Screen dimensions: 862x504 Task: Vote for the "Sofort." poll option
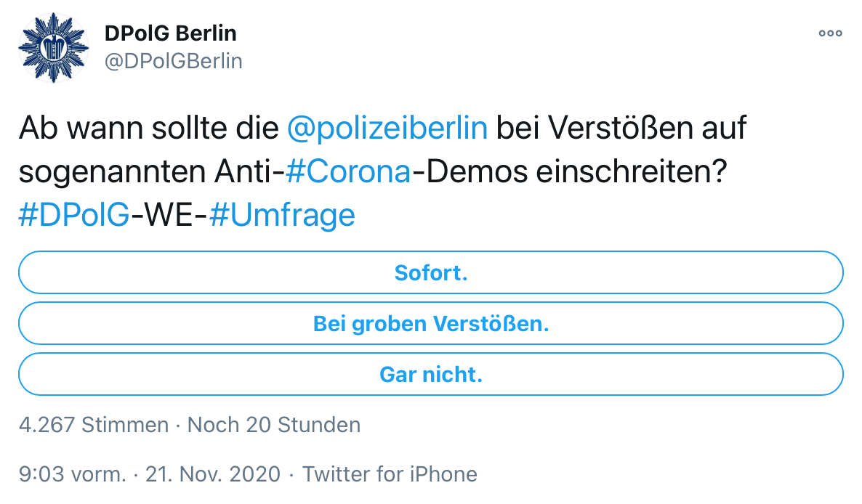pyautogui.click(x=431, y=272)
